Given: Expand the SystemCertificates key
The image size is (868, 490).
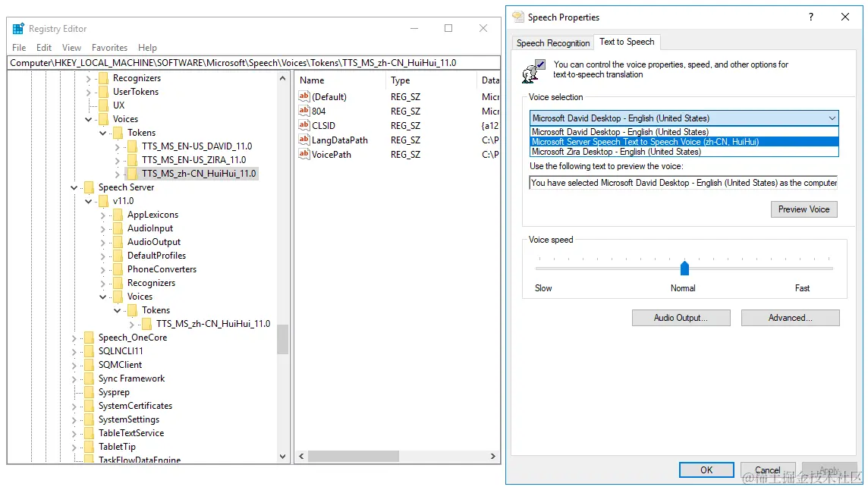Looking at the screenshot, I should (74, 406).
